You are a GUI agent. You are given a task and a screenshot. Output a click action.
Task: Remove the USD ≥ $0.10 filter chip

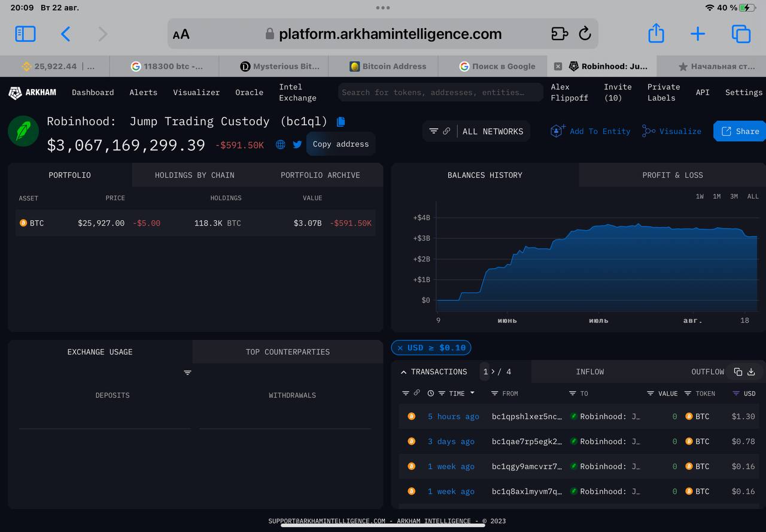click(x=400, y=348)
